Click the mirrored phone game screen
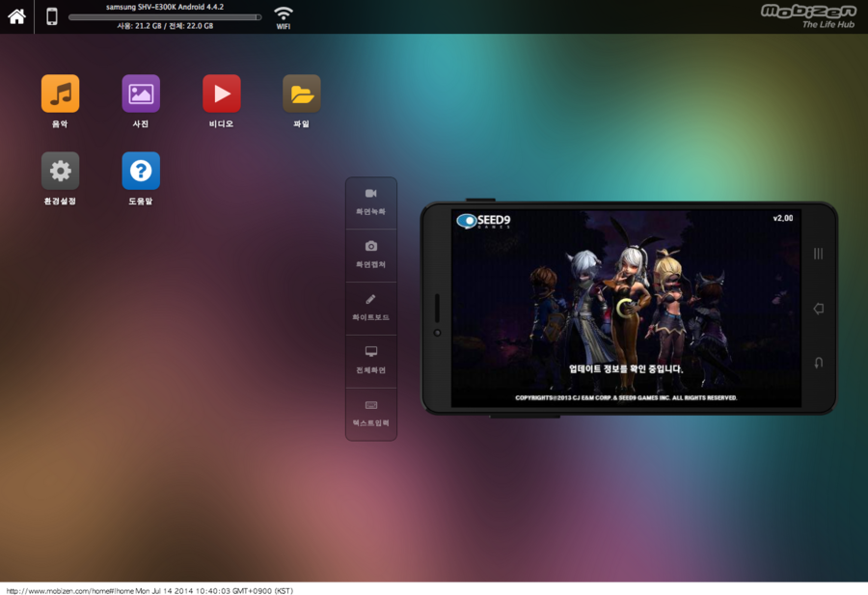Image resolution: width=868 pixels, height=595 pixels. [626, 309]
